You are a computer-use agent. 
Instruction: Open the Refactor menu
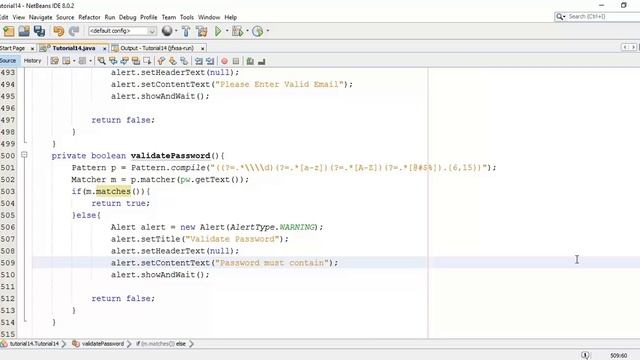click(89, 17)
